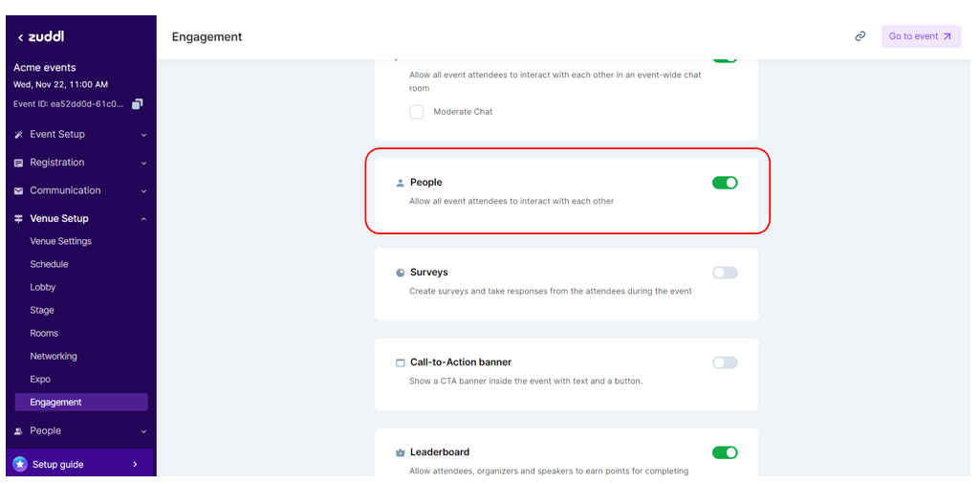The width and height of the screenshot is (980, 484).
Task: Click the Go to event button
Action: click(920, 36)
